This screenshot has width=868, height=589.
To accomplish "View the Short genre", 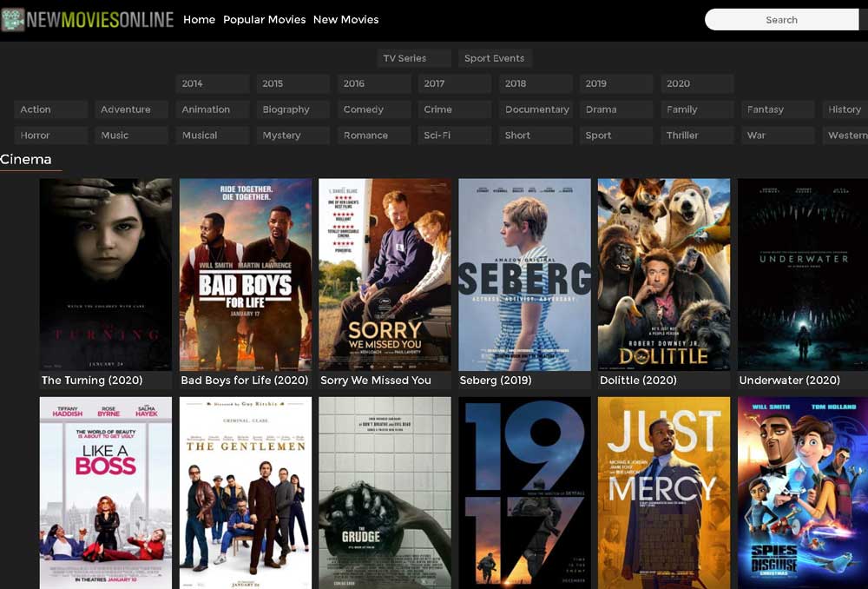I will click(x=536, y=136).
